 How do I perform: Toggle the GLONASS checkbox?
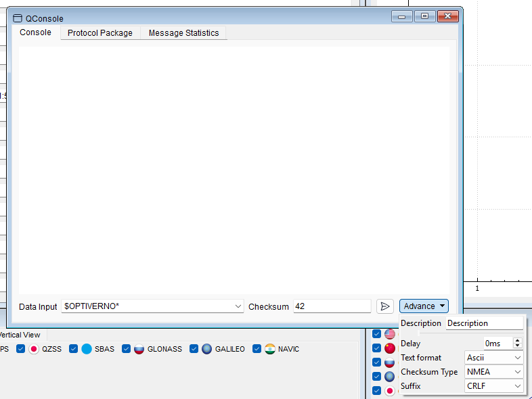click(x=126, y=349)
